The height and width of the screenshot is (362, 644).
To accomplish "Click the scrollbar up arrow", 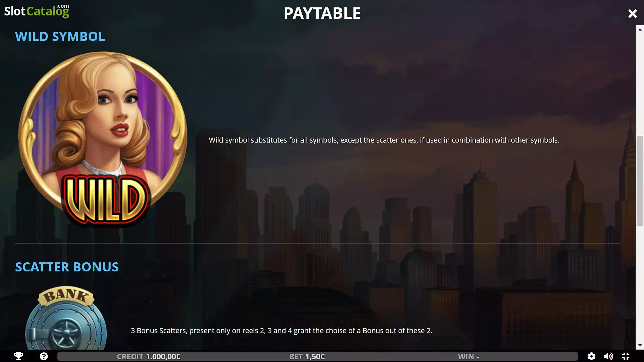I will 640,30.
